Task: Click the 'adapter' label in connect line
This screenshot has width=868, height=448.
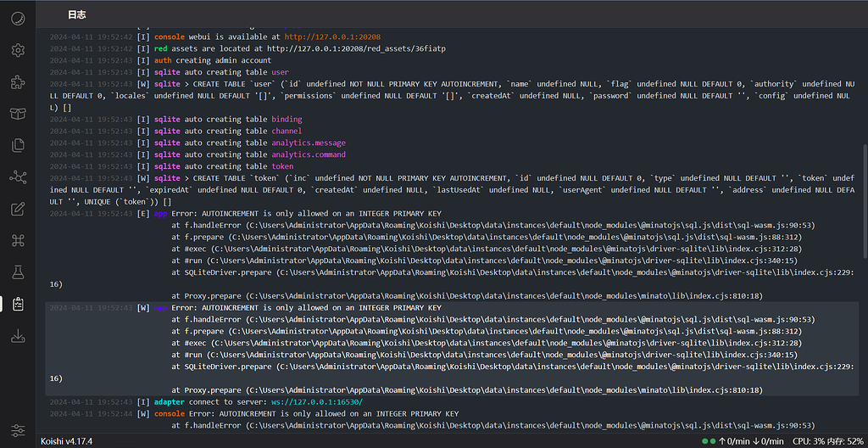Action: (x=170, y=402)
